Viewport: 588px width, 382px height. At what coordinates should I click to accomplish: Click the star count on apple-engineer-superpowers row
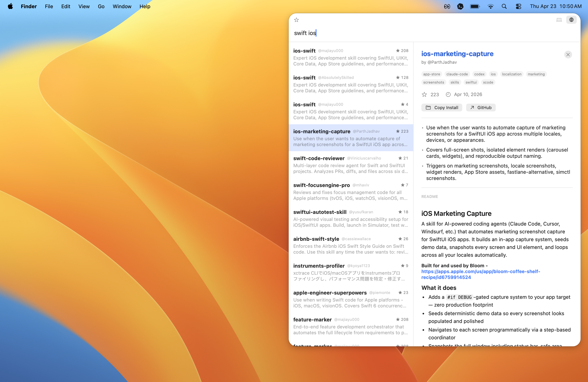click(403, 293)
